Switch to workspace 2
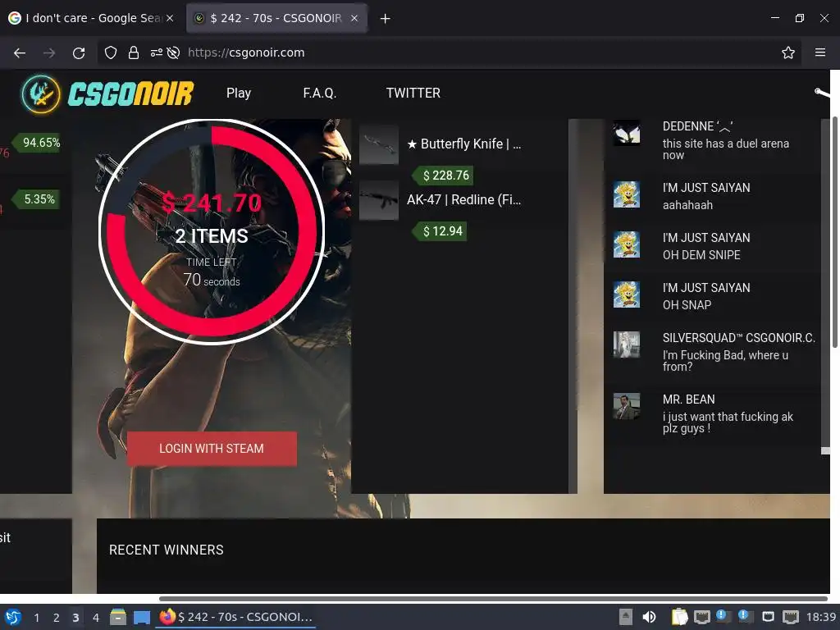This screenshot has width=840, height=630. (57, 618)
